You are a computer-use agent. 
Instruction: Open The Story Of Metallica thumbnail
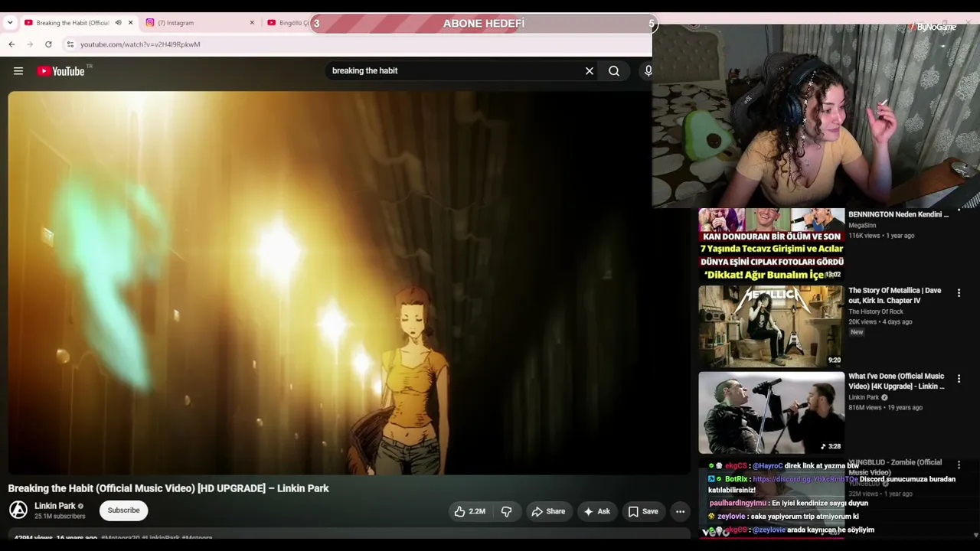click(x=771, y=327)
